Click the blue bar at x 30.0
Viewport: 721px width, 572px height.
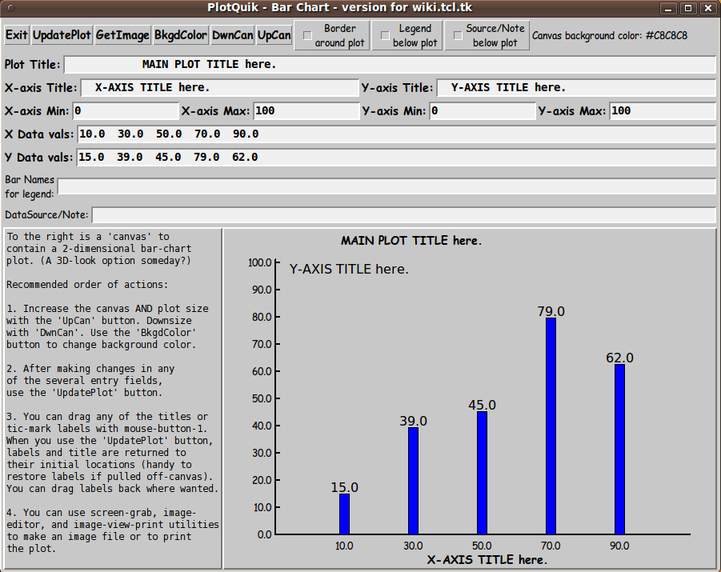[413, 481]
